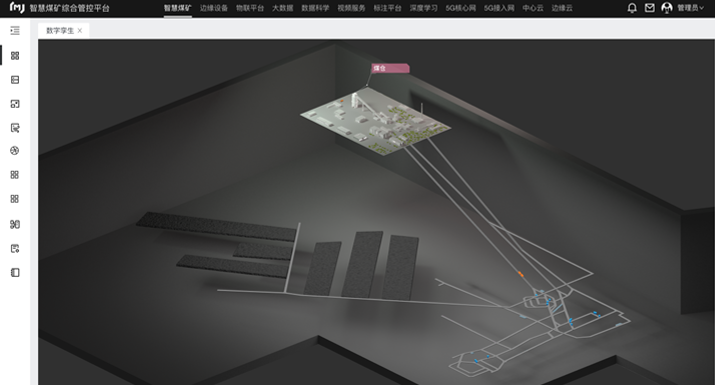Click the pink 煤仓 label in scene
This screenshot has width=715, height=385.
390,68
